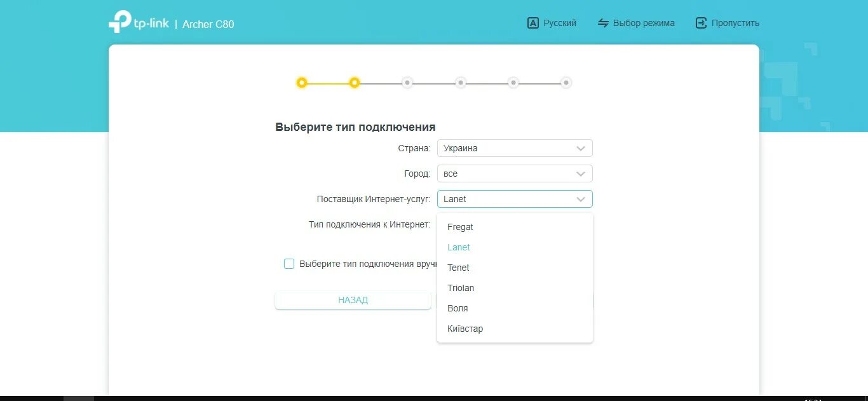Click the chevron arrow in the provider field
The height and width of the screenshot is (401, 868).
point(580,199)
